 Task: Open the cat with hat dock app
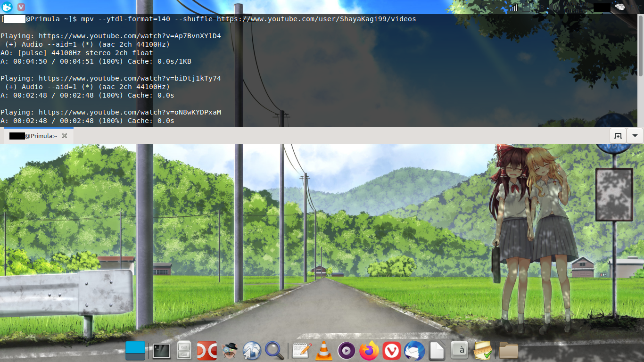coord(230,351)
